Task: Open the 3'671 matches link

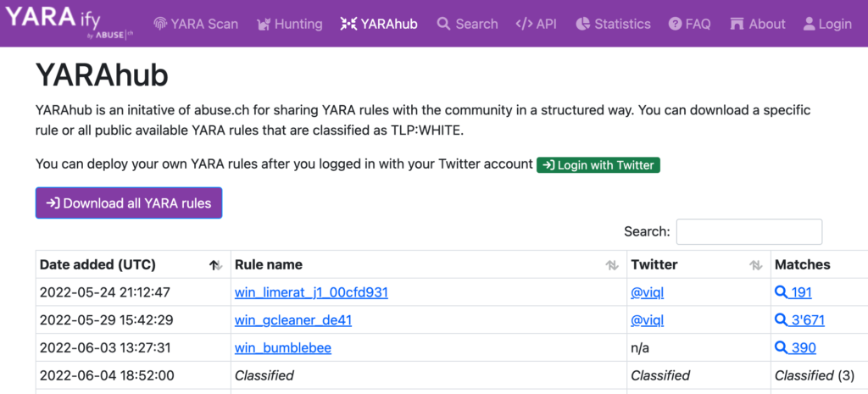Action: point(800,319)
